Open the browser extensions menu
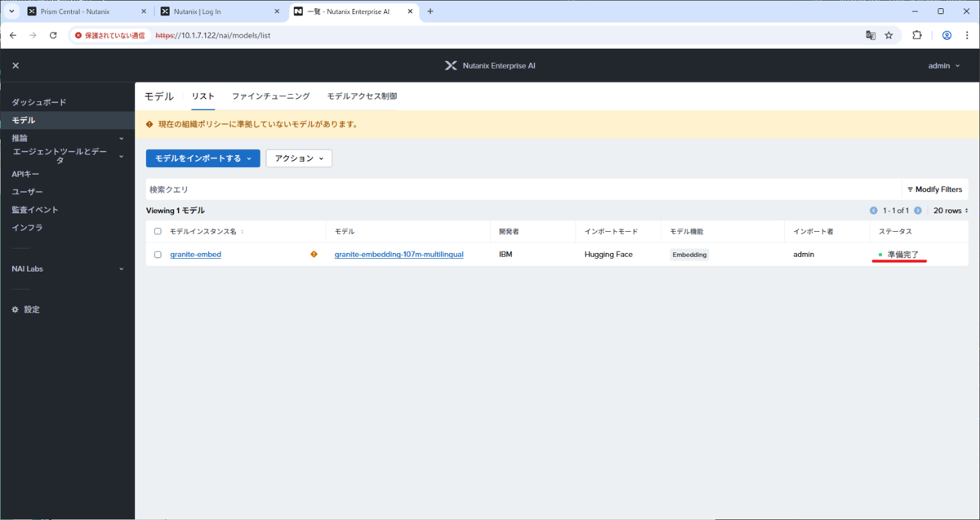The image size is (980, 520). click(x=916, y=35)
